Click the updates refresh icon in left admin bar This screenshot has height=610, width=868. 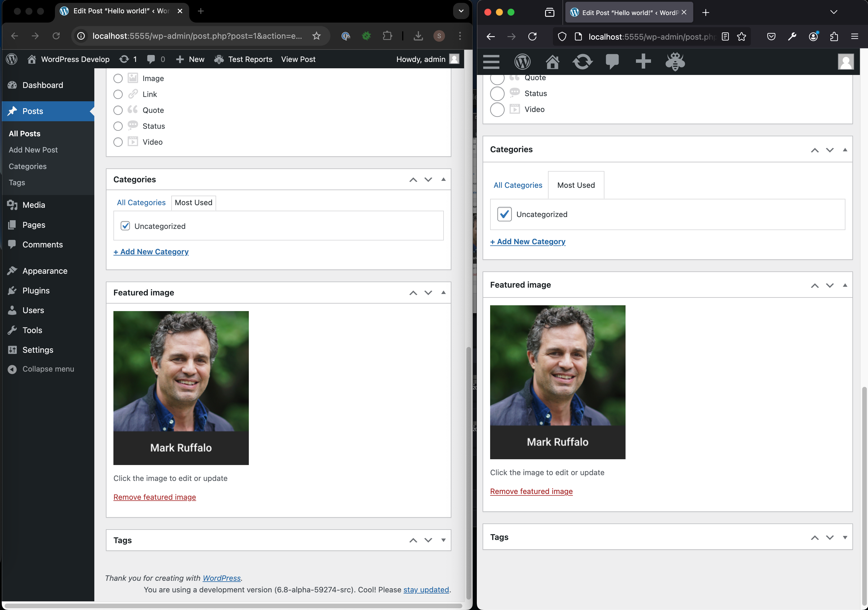[x=124, y=59]
